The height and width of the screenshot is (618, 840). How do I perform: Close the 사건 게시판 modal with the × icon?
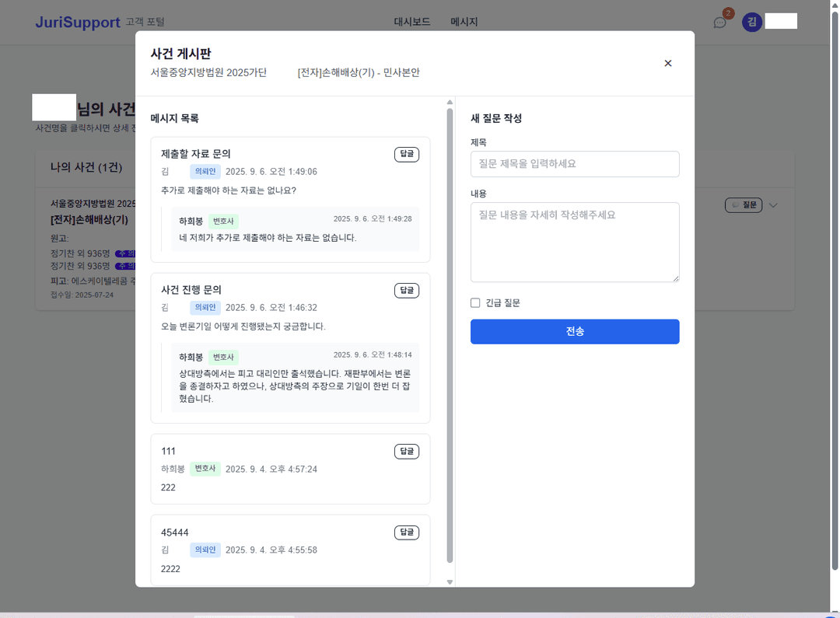(667, 63)
